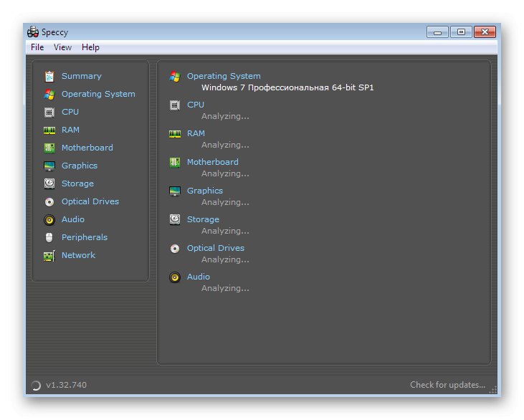Click the RAM heading link in the summary pane
Viewport: 524px width, 420px height.
coord(196,133)
